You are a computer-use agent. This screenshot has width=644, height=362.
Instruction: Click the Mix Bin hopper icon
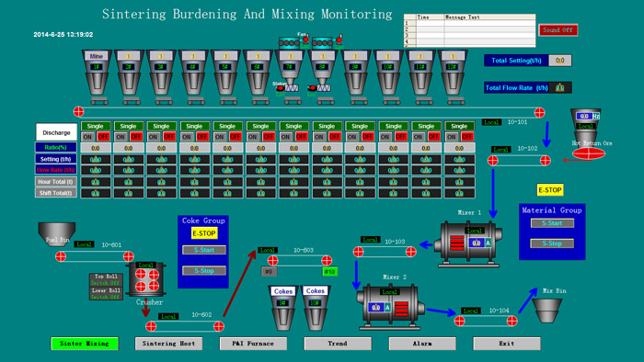click(546, 311)
